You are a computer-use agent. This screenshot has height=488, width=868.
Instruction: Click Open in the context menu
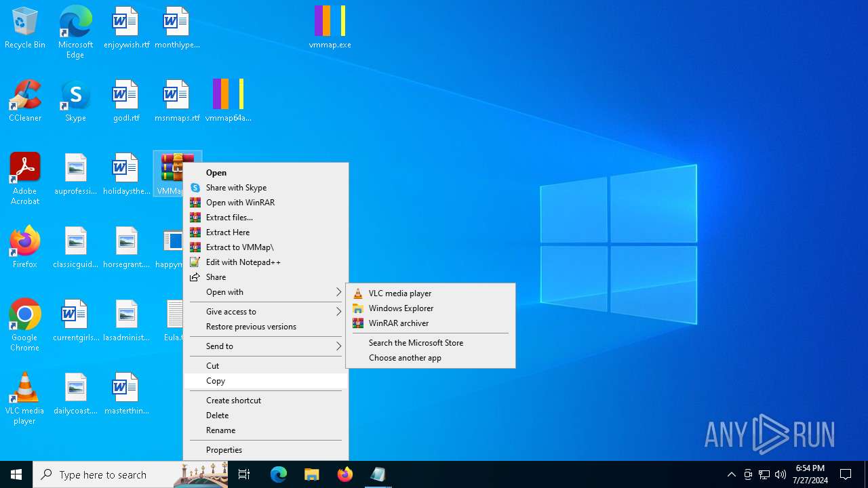coord(266,173)
